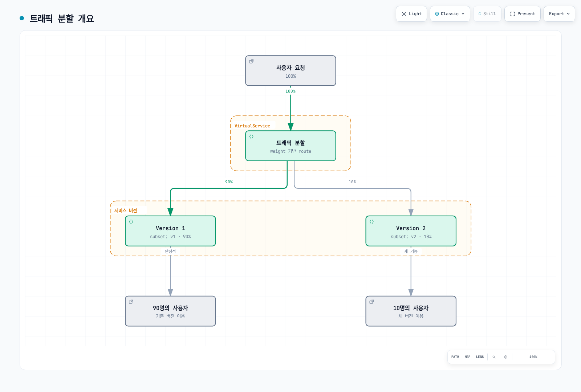Enter Present fullscreen mode
This screenshot has height=392, width=581.
click(x=523, y=14)
